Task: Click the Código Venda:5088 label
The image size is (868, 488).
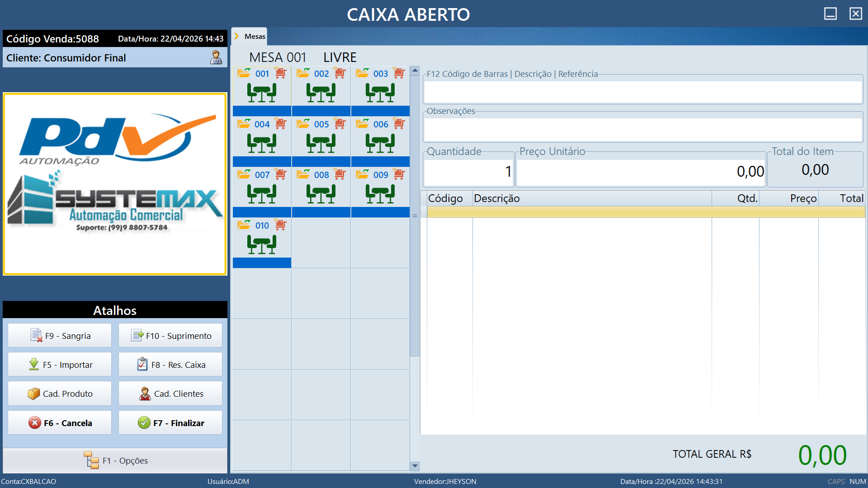Action: (x=52, y=39)
